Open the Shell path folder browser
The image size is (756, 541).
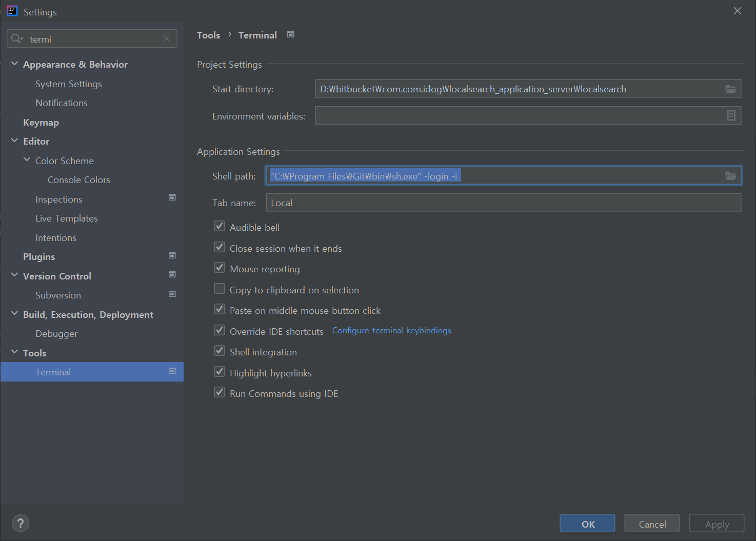[x=730, y=175]
